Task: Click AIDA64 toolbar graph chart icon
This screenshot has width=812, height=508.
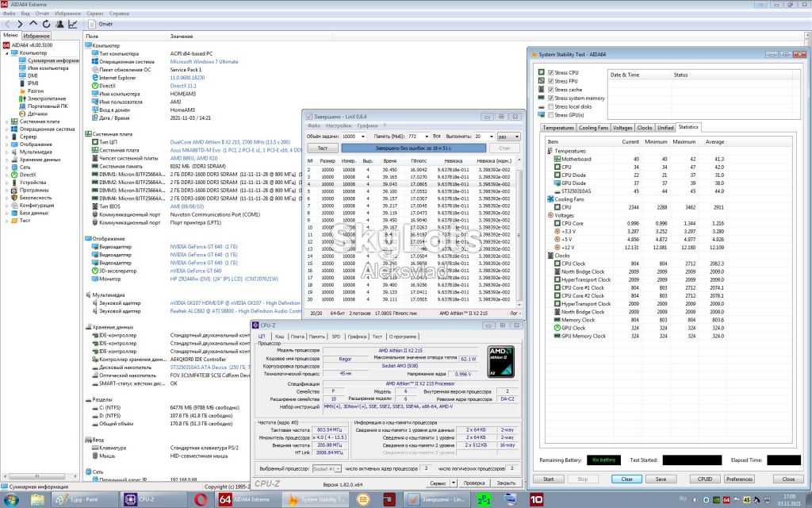Action: (x=72, y=24)
